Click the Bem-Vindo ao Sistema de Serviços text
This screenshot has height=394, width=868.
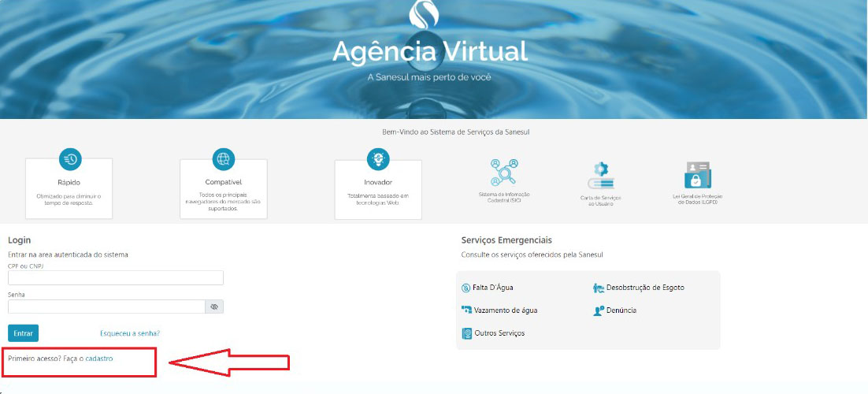pyautogui.click(x=457, y=132)
